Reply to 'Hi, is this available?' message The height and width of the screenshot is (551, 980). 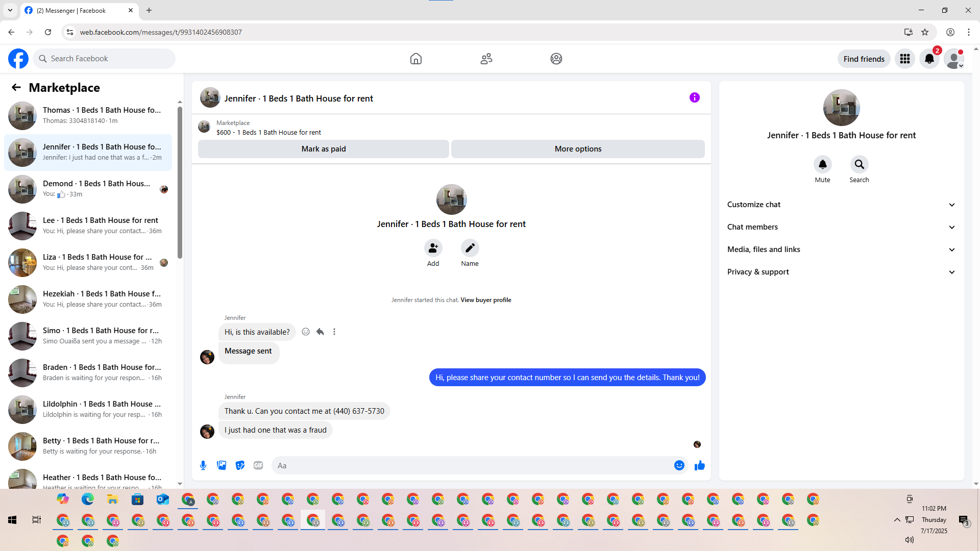click(320, 332)
